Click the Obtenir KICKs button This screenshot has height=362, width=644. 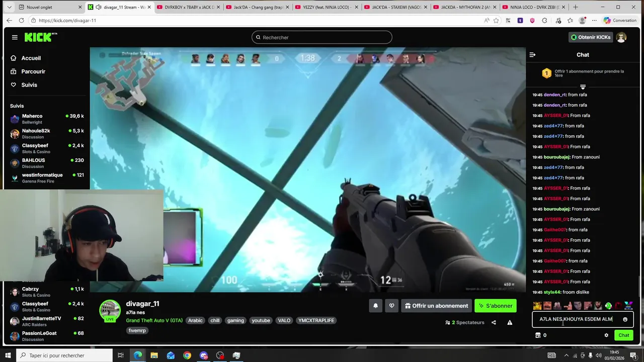point(591,37)
